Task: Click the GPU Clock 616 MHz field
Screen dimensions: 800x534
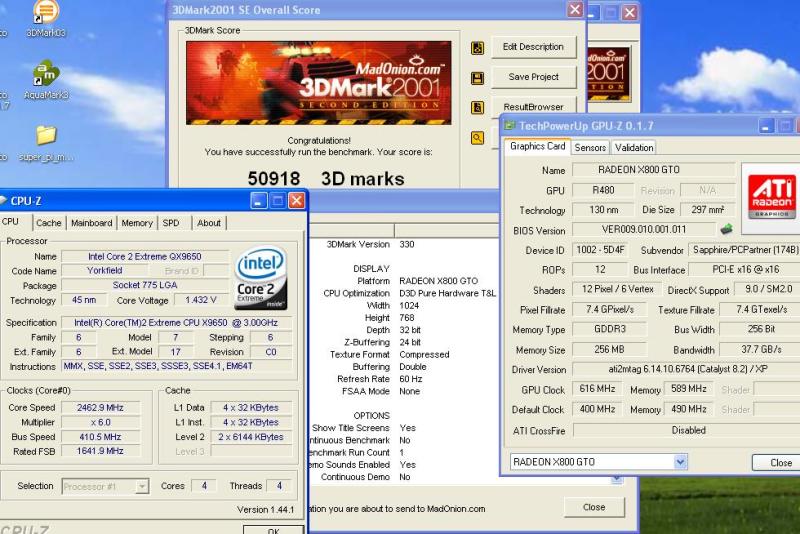Action: pyautogui.click(x=597, y=389)
